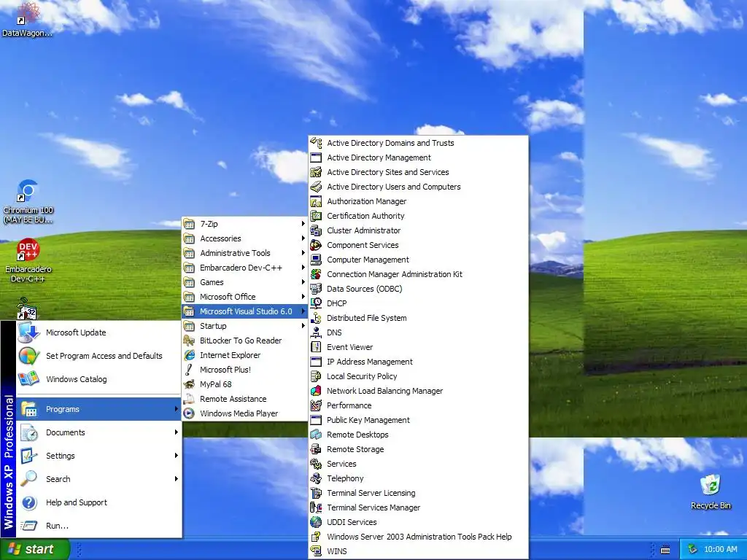Open Windows Server 2003 Administration Tools Pack Help
This screenshot has width=747, height=560.
point(418,537)
